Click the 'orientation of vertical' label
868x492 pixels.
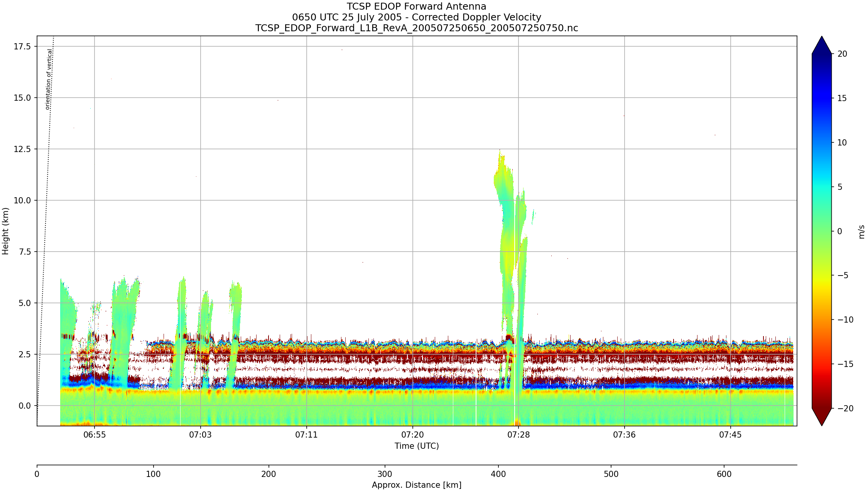[49, 79]
